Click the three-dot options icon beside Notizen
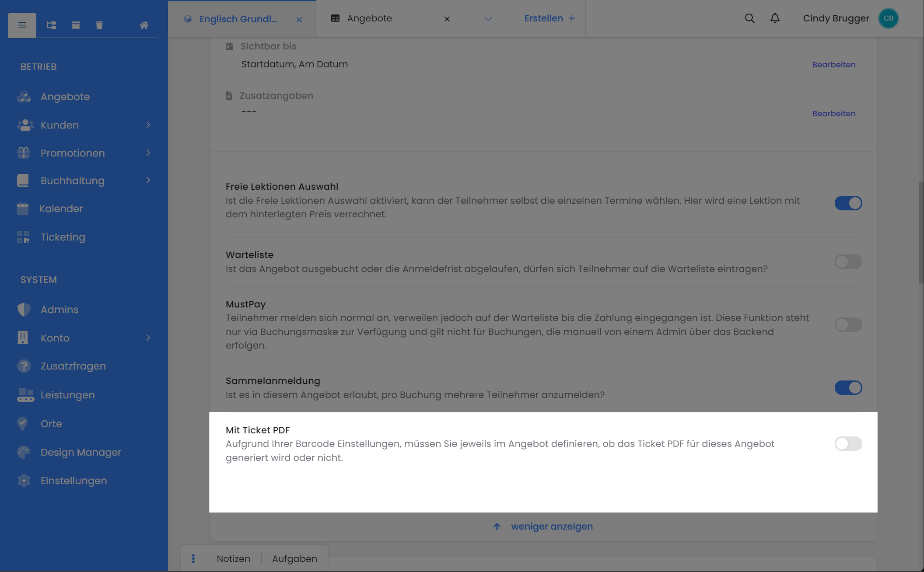Screen dimensions: 924x572 pyautogui.click(x=193, y=558)
